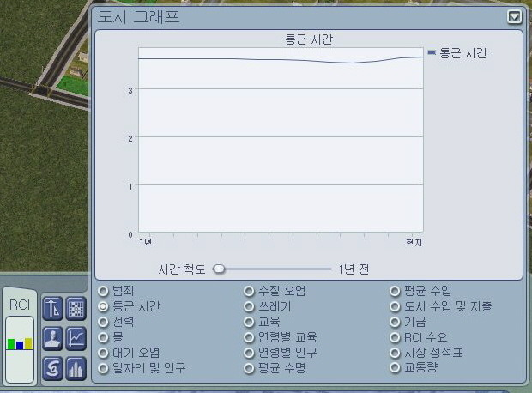Show the 시장 성적표 graph
Image resolution: width=532 pixels, height=393 pixels.
coord(395,353)
